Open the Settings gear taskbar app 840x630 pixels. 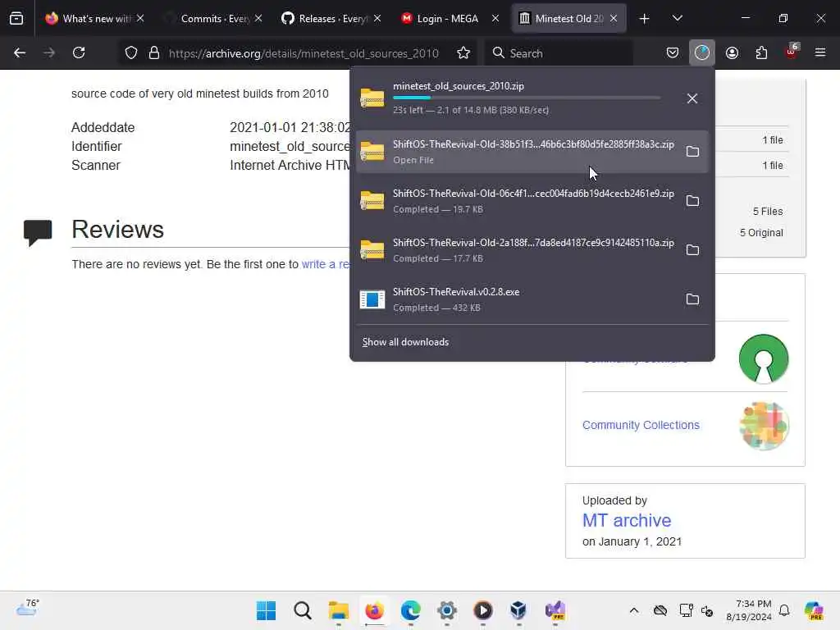[447, 610]
